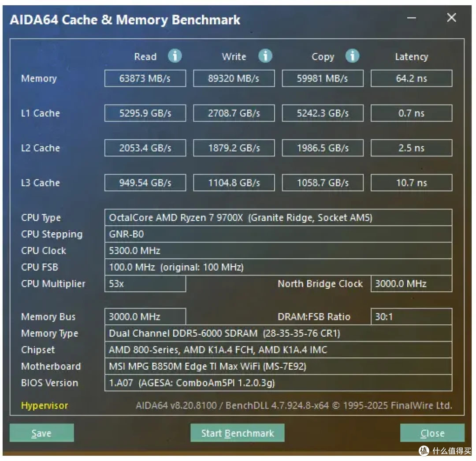This screenshot has width=476, height=461.
Task: Click the Motherboard label
Action: coord(51,366)
